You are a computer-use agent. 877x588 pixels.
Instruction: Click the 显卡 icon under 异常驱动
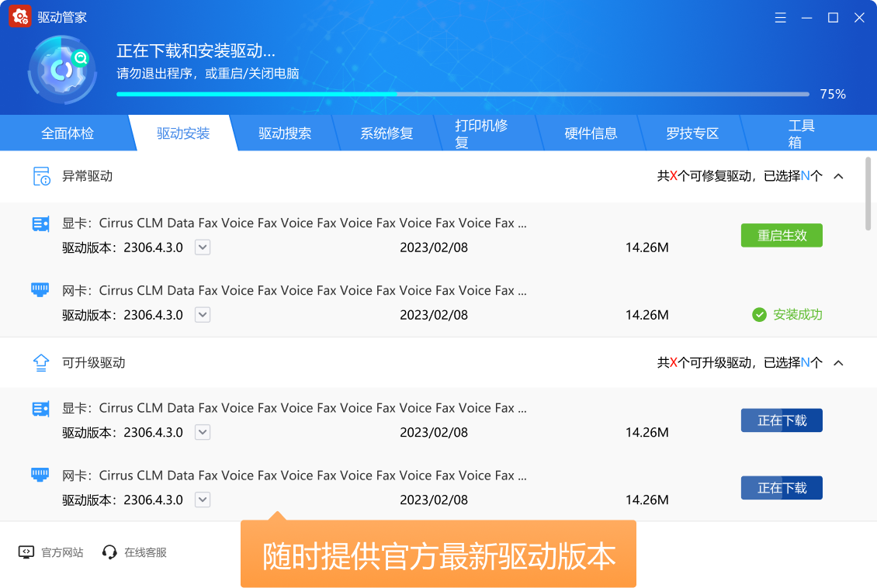tap(40, 223)
